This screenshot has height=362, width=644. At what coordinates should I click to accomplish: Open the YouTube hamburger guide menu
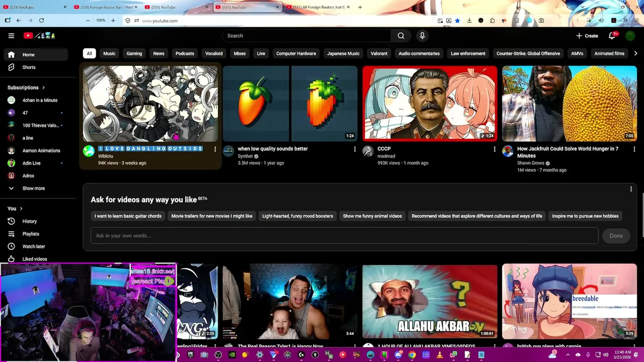tap(11, 36)
